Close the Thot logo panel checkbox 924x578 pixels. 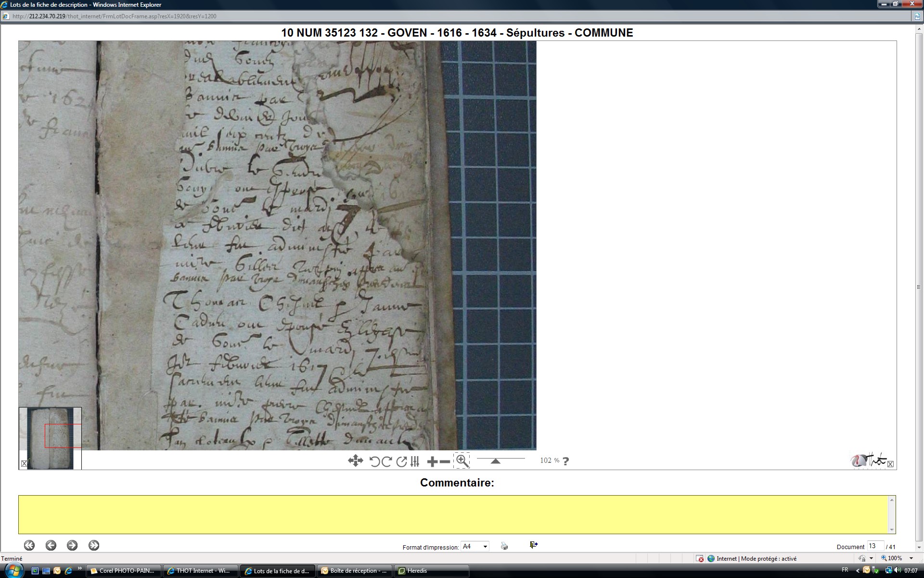[x=890, y=464]
